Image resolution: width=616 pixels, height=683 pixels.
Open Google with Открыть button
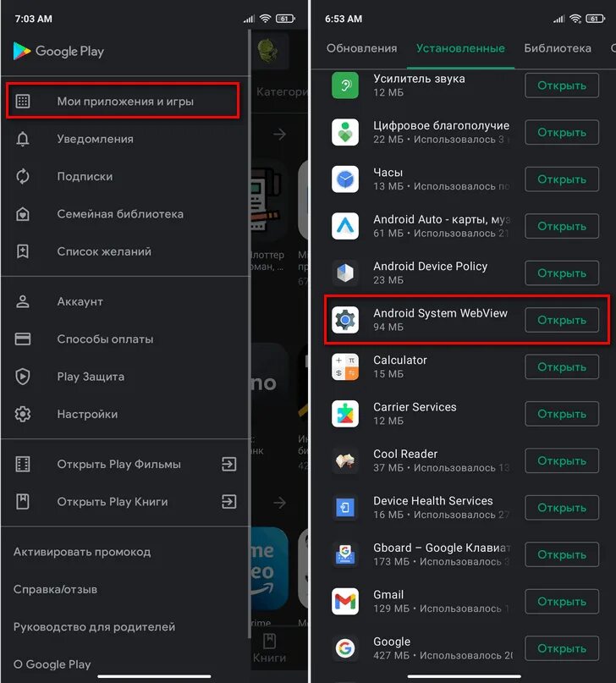[562, 648]
